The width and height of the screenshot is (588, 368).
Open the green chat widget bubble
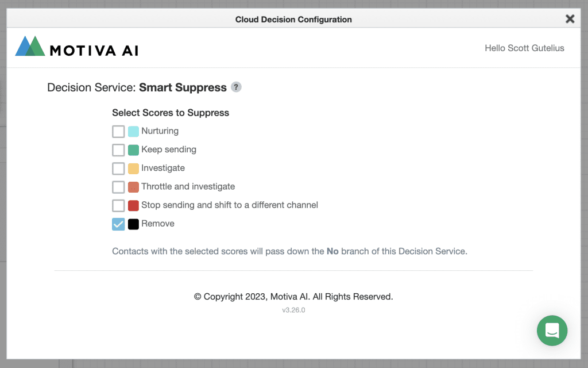552,330
